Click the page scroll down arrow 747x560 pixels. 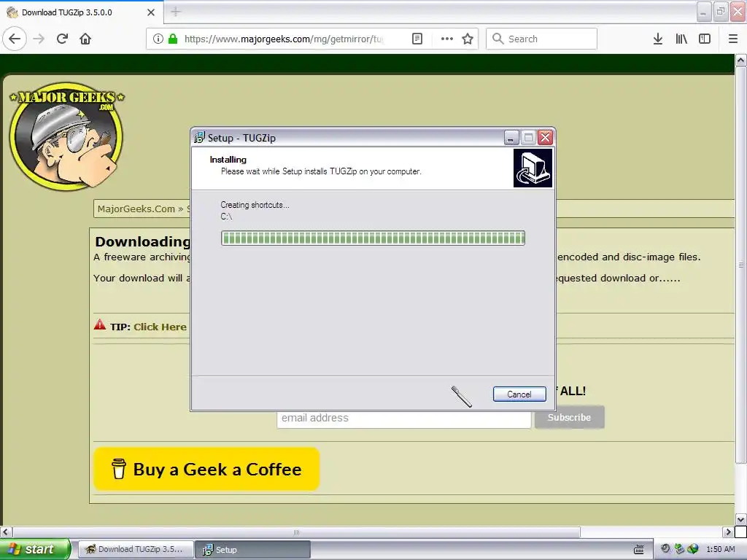(x=740, y=519)
